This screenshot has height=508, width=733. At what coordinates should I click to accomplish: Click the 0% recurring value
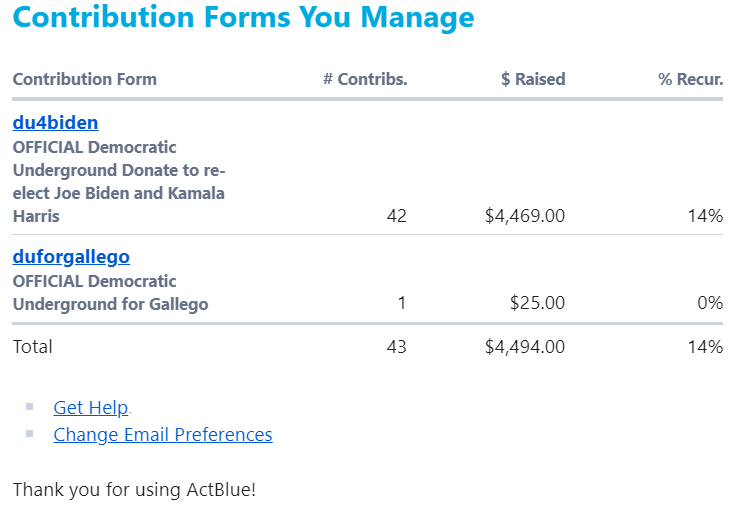pyautogui.click(x=710, y=302)
